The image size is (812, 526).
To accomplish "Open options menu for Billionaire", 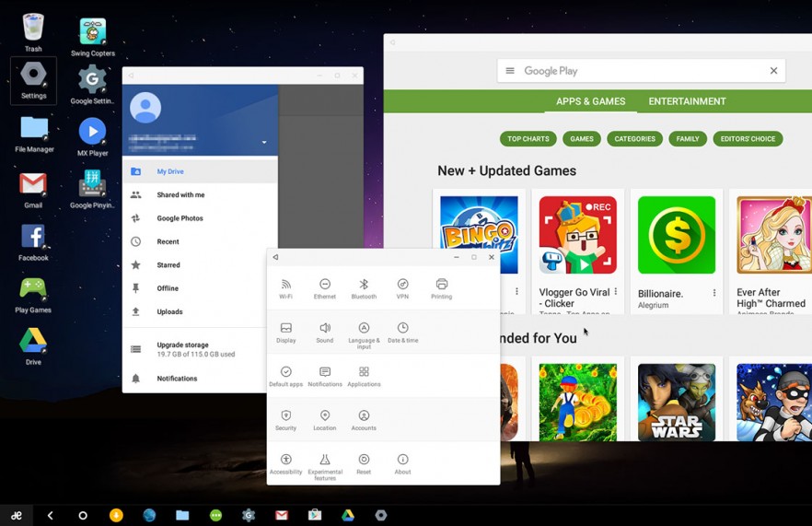I will [714, 293].
